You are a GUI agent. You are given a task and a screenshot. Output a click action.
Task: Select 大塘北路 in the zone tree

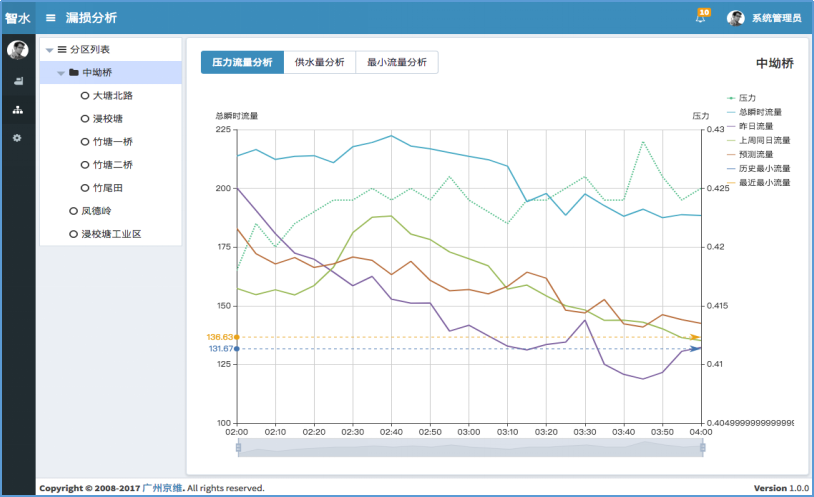(112, 96)
